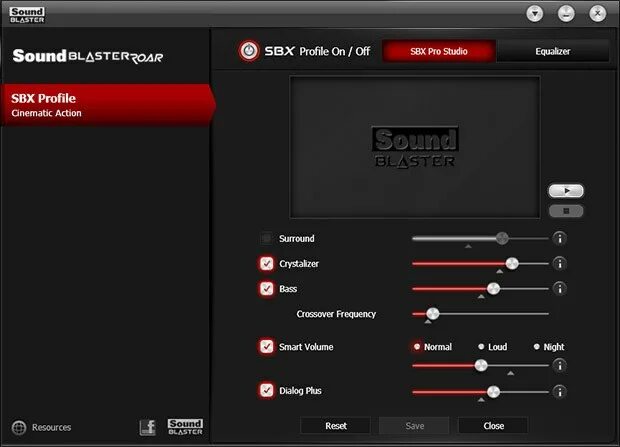Turn off the Smart Volume checkbox

[267, 347]
